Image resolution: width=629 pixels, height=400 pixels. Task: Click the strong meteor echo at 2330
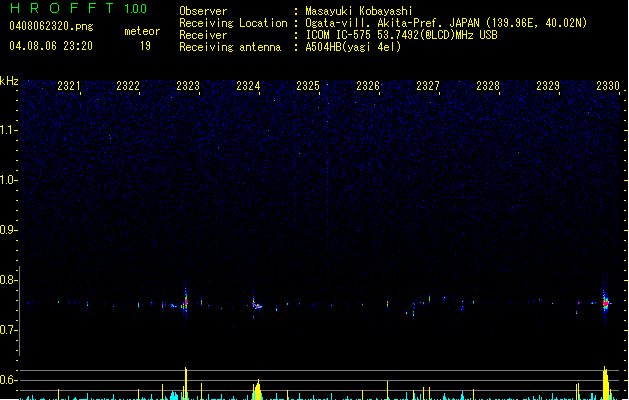click(606, 302)
